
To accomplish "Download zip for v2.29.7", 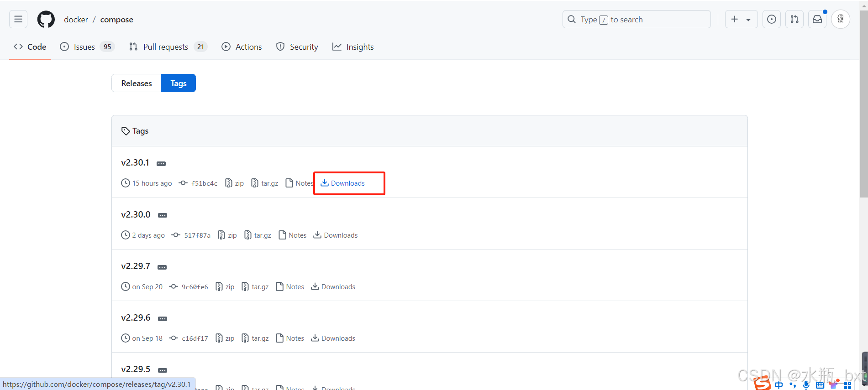I will [x=225, y=287].
